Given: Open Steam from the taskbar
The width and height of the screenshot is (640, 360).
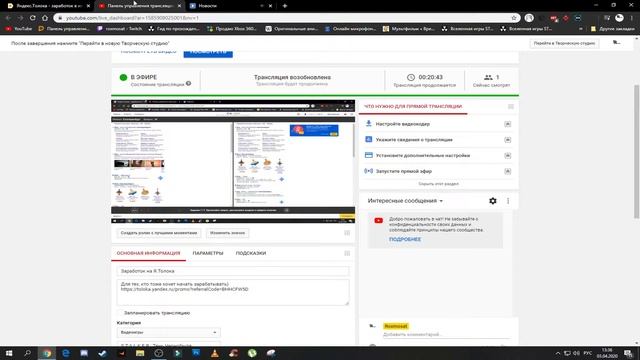Looking at the screenshot, I should [x=102, y=353].
